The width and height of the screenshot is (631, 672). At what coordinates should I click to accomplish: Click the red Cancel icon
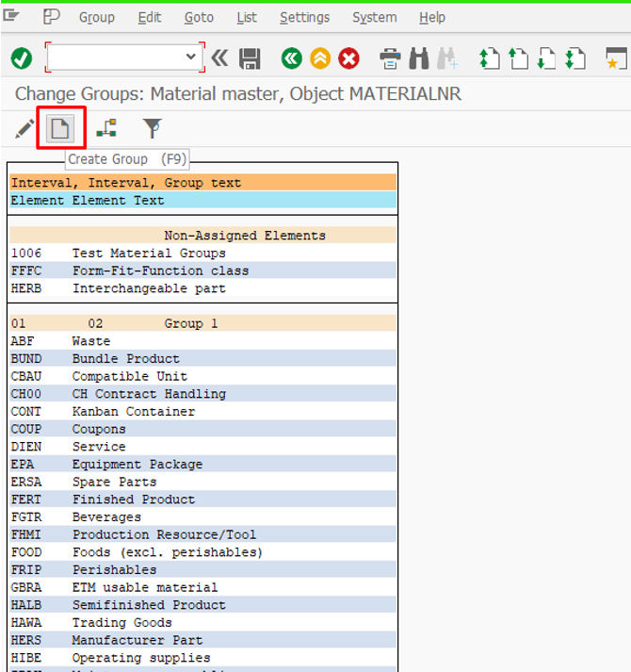pyautogui.click(x=349, y=58)
